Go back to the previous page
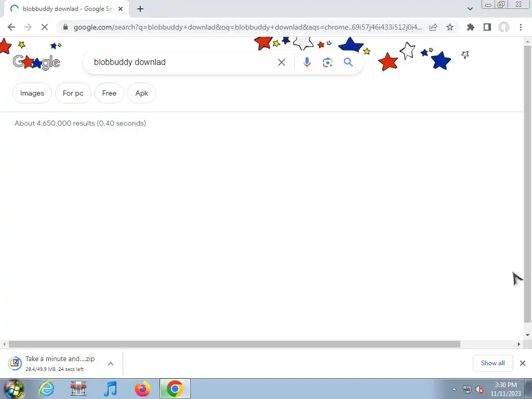532x399 pixels. [x=11, y=27]
